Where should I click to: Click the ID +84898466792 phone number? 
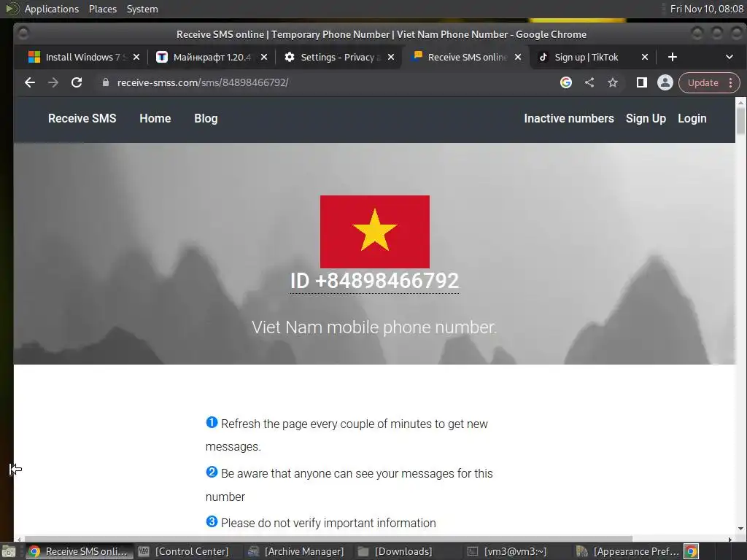pos(374,281)
